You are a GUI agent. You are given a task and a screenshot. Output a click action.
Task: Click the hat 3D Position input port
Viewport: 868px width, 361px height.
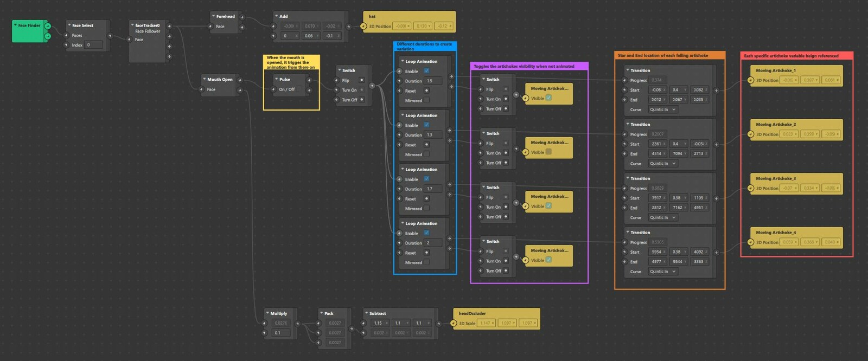(x=364, y=26)
